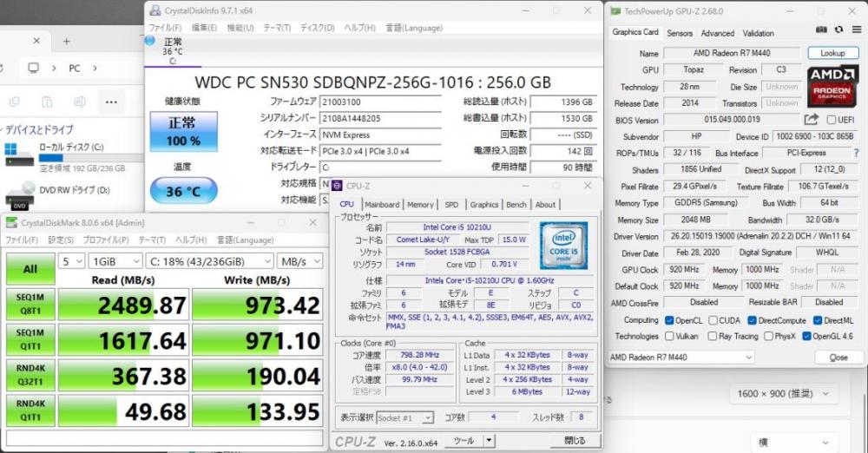This screenshot has height=453, width=868.
Task: Click the GPU-Z title bar app icon
Action: click(x=615, y=11)
